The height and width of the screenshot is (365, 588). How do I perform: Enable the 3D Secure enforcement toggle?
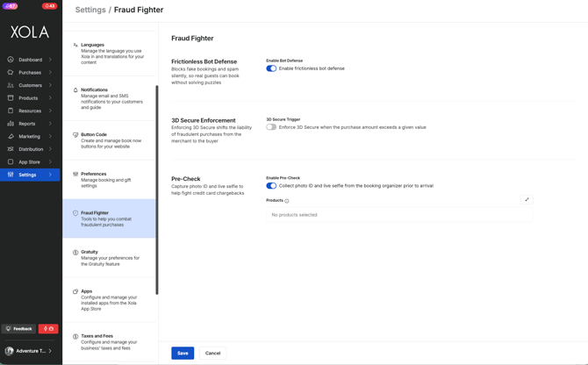click(271, 127)
